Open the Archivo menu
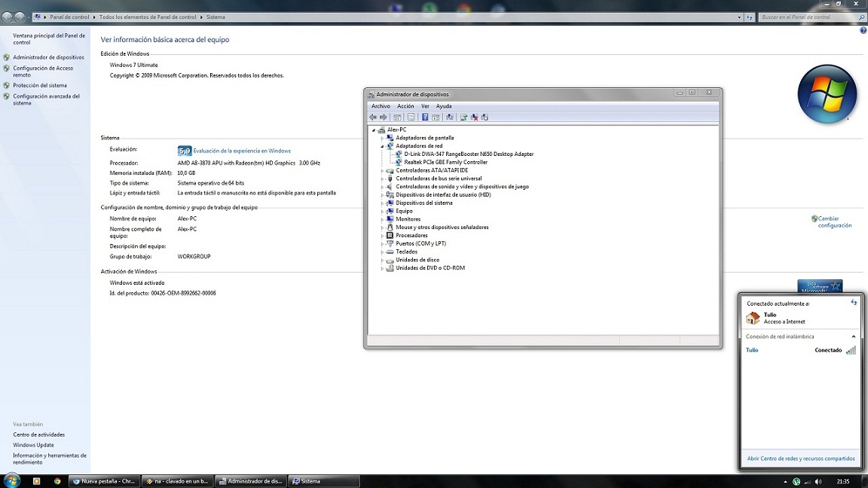 click(x=381, y=106)
